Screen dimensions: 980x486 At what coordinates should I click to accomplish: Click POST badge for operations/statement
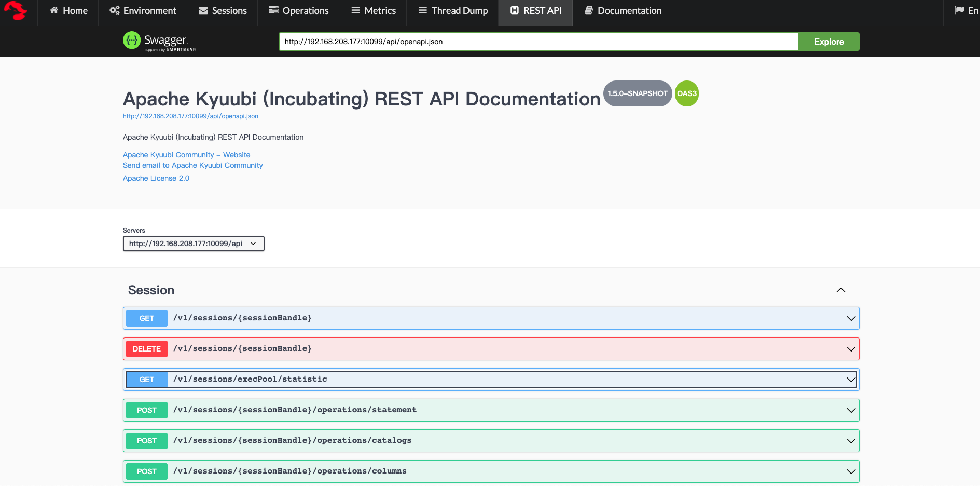pyautogui.click(x=147, y=410)
